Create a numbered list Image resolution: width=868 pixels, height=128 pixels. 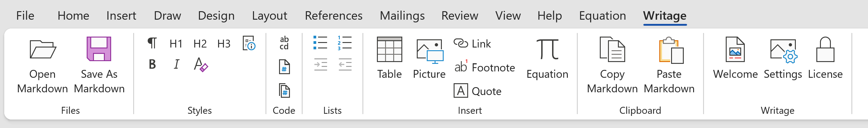(x=344, y=43)
